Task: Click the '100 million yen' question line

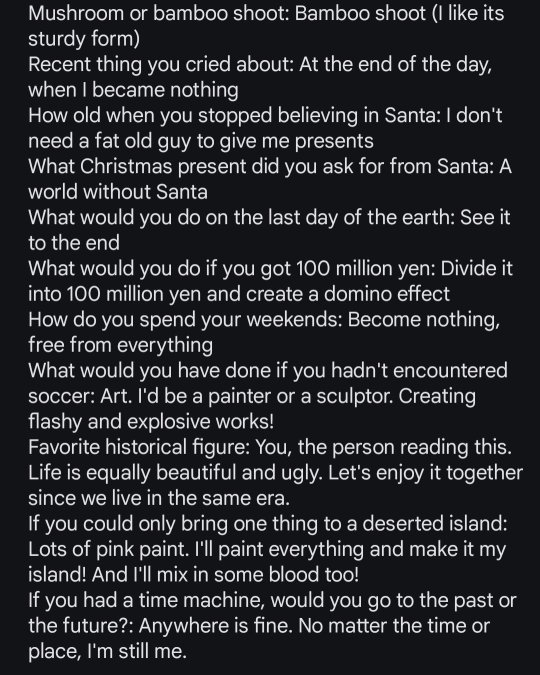Action: 270,269
